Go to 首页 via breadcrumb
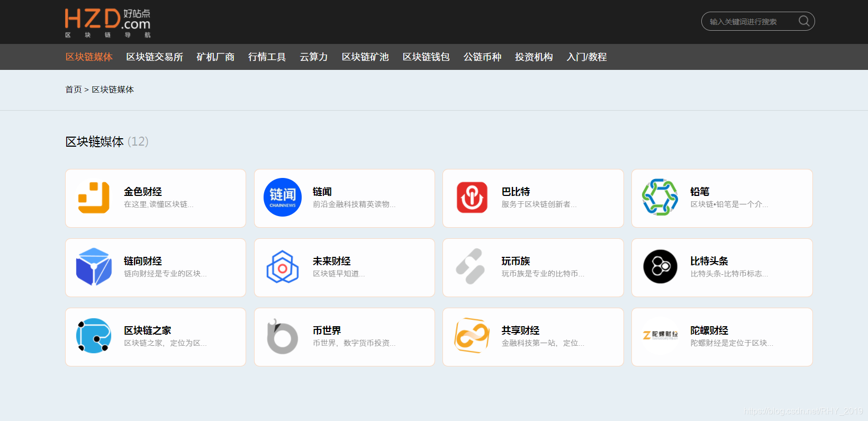The image size is (868, 421). (73, 89)
